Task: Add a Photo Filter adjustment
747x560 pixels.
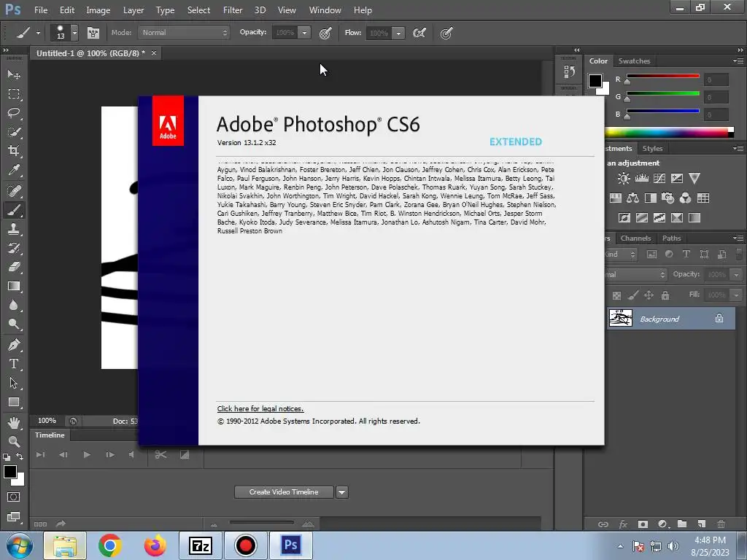Action: click(668, 198)
